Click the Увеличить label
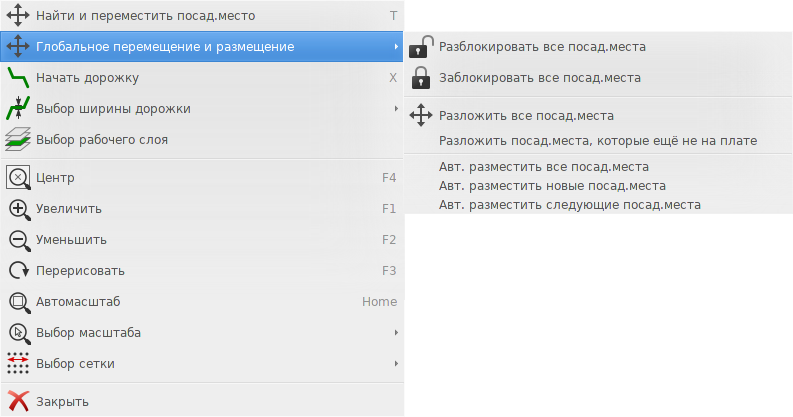The image size is (793, 417). 69,209
